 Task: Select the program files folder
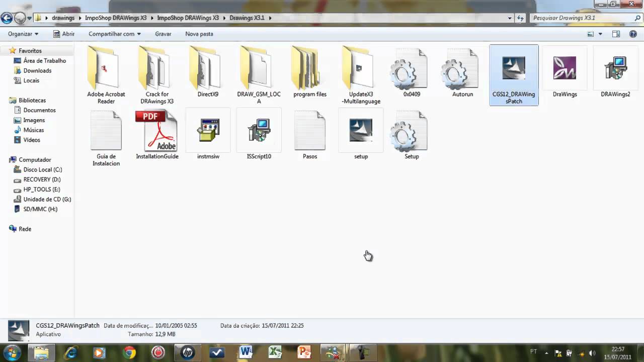pyautogui.click(x=310, y=72)
